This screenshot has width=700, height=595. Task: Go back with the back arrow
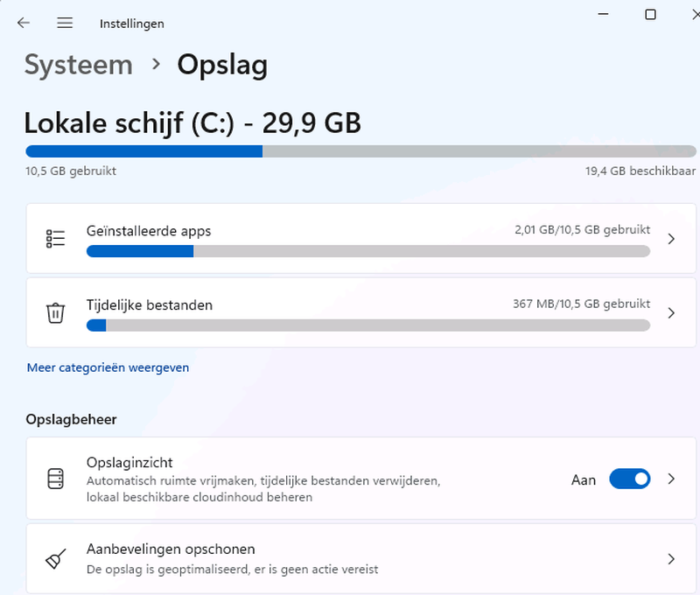24,23
